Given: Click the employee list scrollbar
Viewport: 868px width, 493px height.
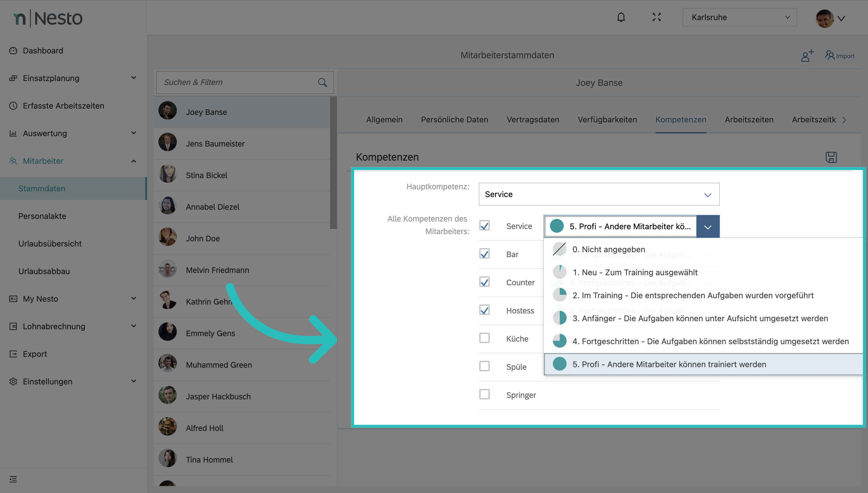Looking at the screenshot, I should tap(333, 163).
